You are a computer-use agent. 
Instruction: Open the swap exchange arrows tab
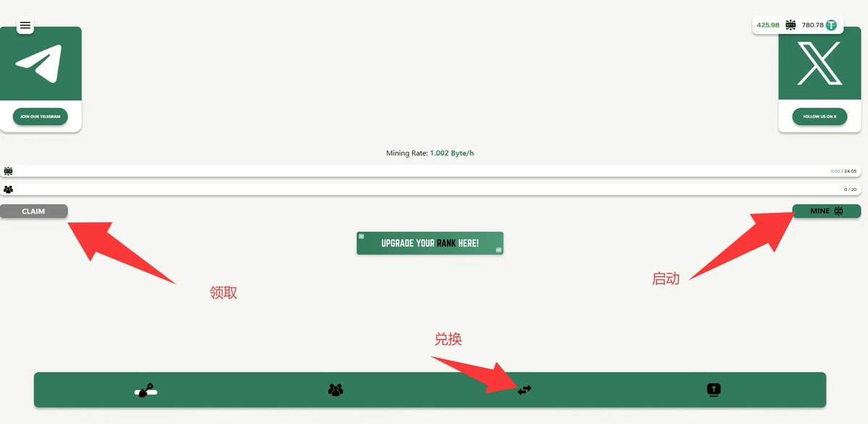coord(524,390)
